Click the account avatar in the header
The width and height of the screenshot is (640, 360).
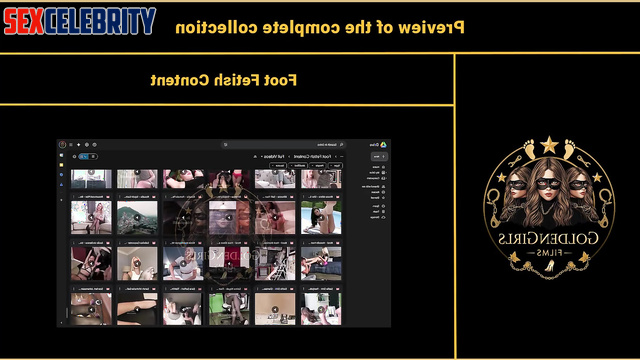62,144
